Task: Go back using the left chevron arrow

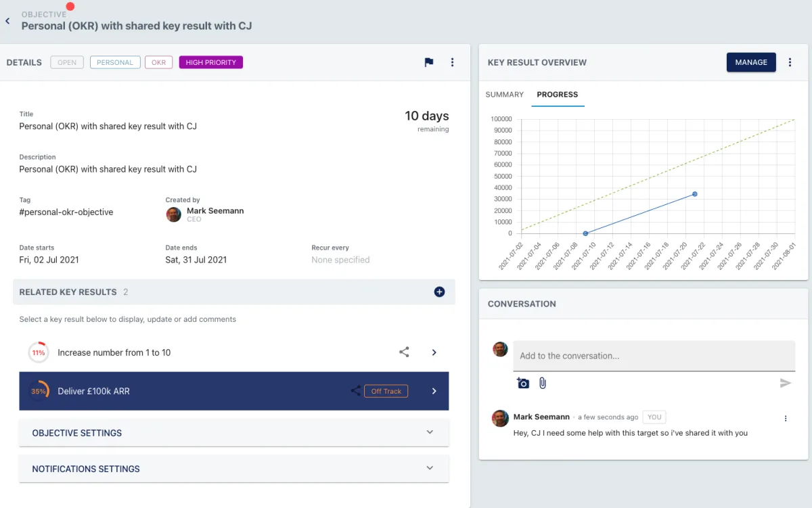Action: point(7,22)
